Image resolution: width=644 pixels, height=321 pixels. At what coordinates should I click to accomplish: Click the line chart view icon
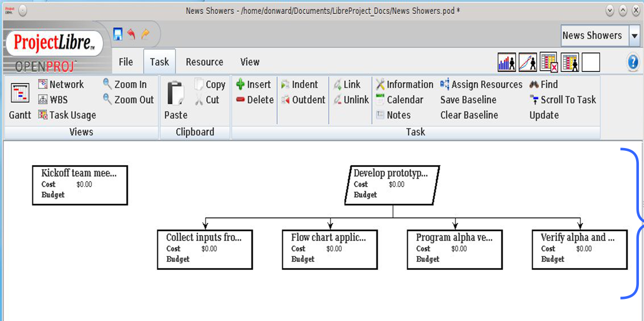click(x=528, y=62)
